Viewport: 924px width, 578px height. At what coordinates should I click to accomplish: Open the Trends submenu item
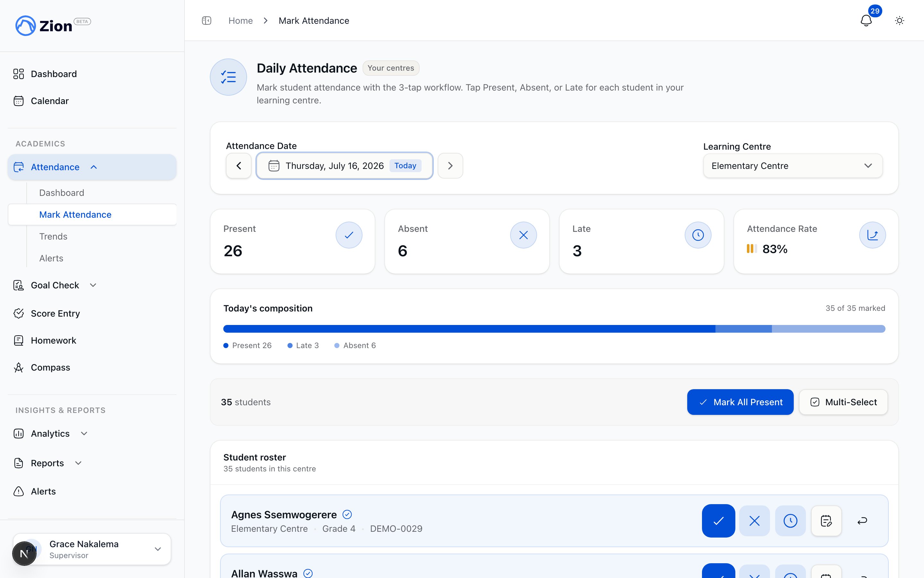click(x=53, y=237)
